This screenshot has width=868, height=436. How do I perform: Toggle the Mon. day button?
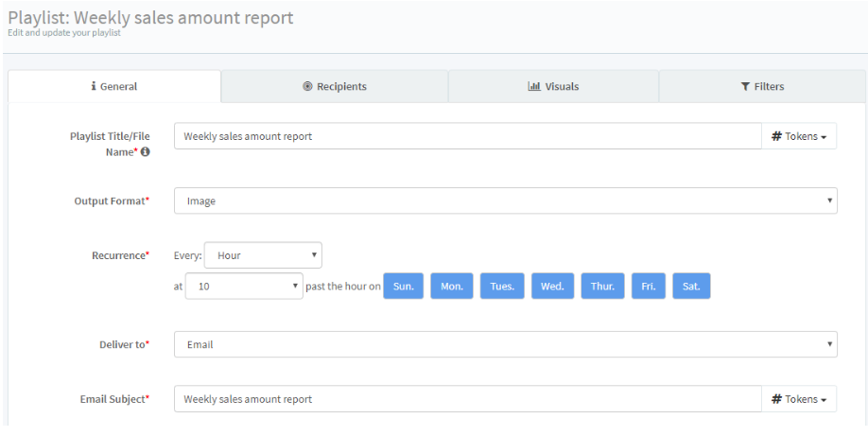point(452,286)
